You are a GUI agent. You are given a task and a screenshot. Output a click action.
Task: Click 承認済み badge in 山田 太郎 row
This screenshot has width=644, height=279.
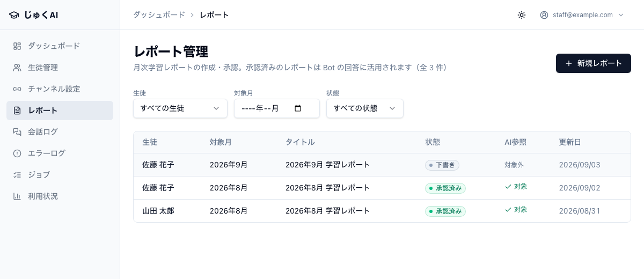tap(445, 211)
